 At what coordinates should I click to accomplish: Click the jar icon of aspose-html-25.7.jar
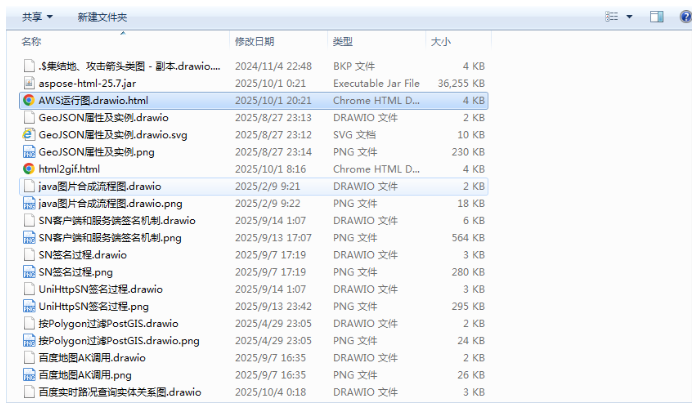pyautogui.click(x=29, y=83)
